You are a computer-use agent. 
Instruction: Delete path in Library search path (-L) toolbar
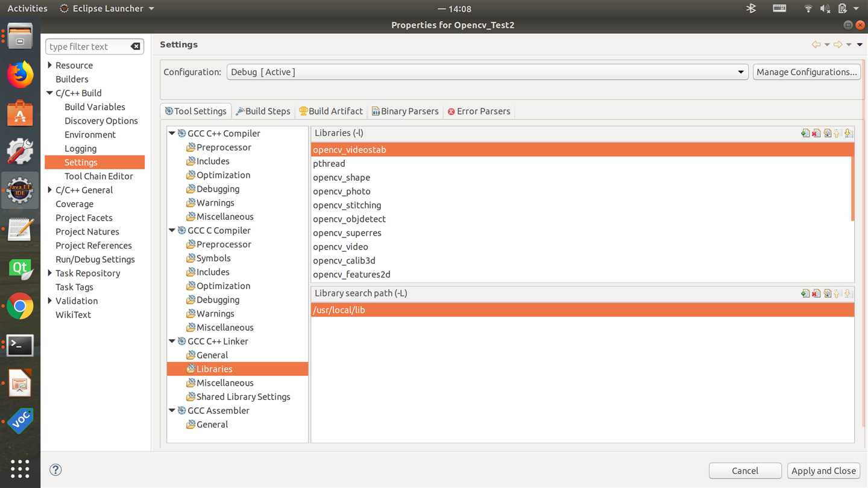816,293
